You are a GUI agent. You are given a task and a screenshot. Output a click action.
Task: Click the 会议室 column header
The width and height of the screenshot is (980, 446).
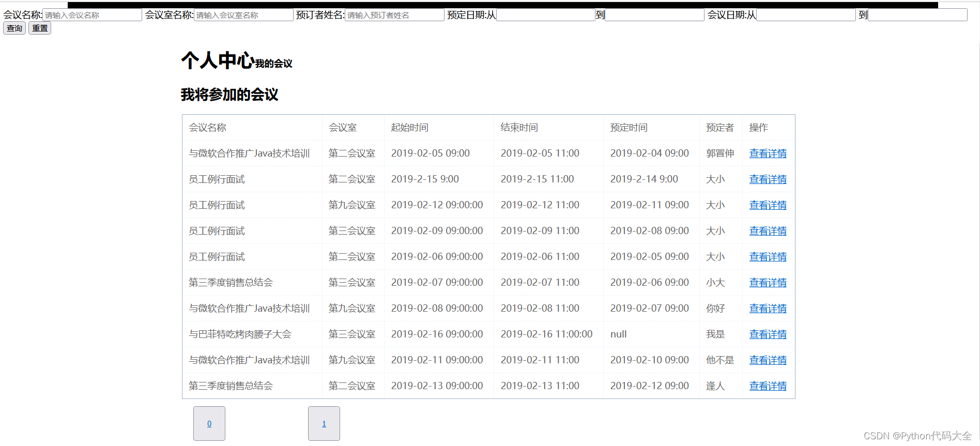[343, 128]
